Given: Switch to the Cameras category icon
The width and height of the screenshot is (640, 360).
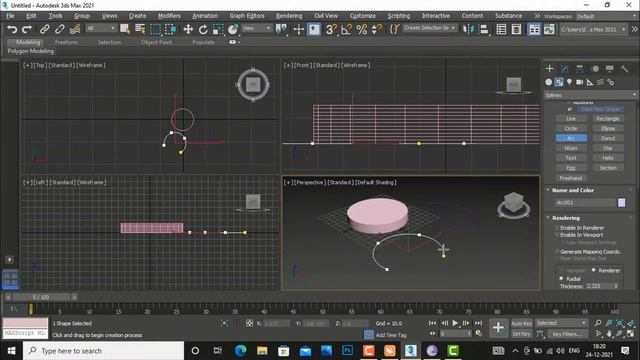Looking at the screenshot, I should [580, 82].
